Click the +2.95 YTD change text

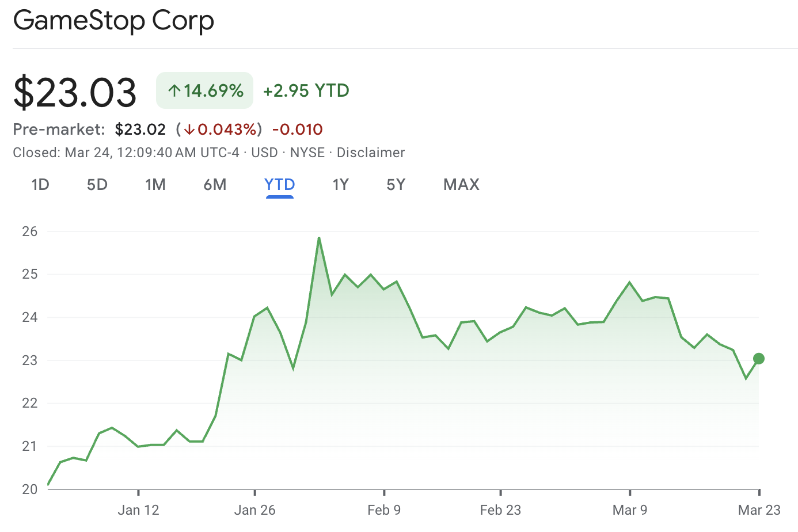click(306, 91)
